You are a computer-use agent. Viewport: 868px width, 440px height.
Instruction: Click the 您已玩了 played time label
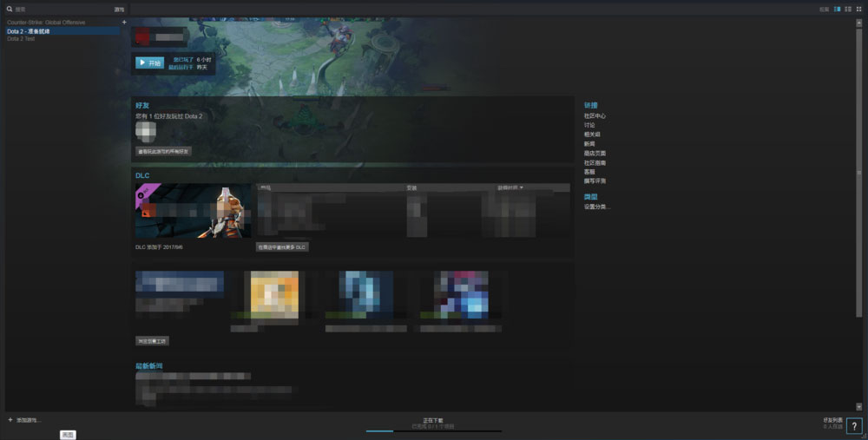click(182, 59)
